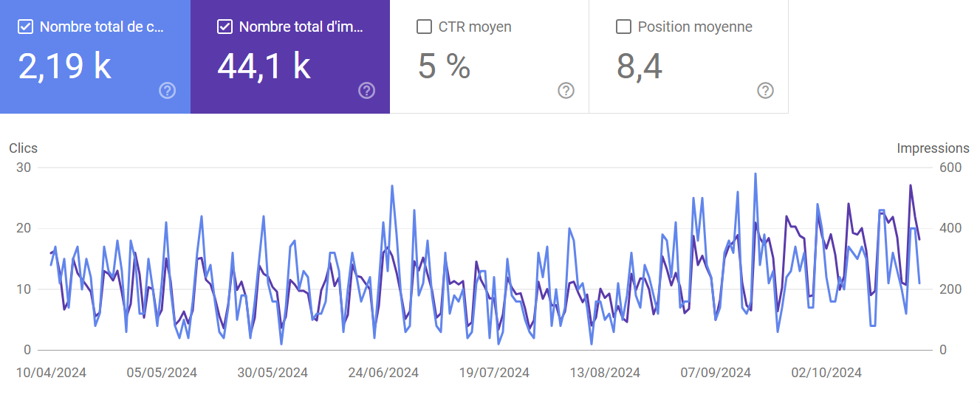Enable the Position moyenne checkbox

(x=623, y=27)
